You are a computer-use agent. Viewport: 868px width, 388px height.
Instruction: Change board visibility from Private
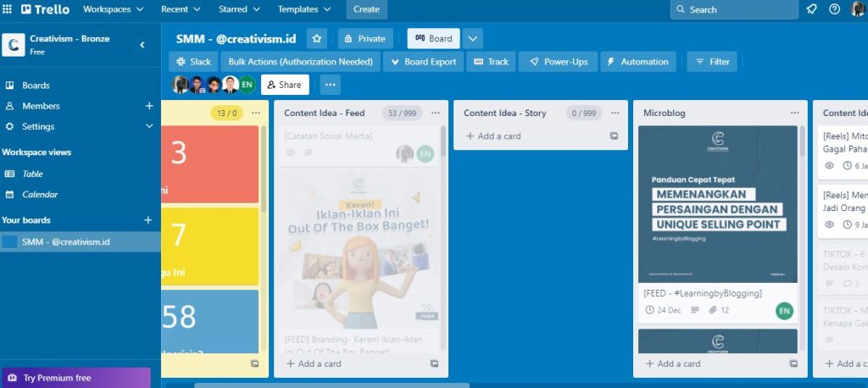click(x=365, y=39)
